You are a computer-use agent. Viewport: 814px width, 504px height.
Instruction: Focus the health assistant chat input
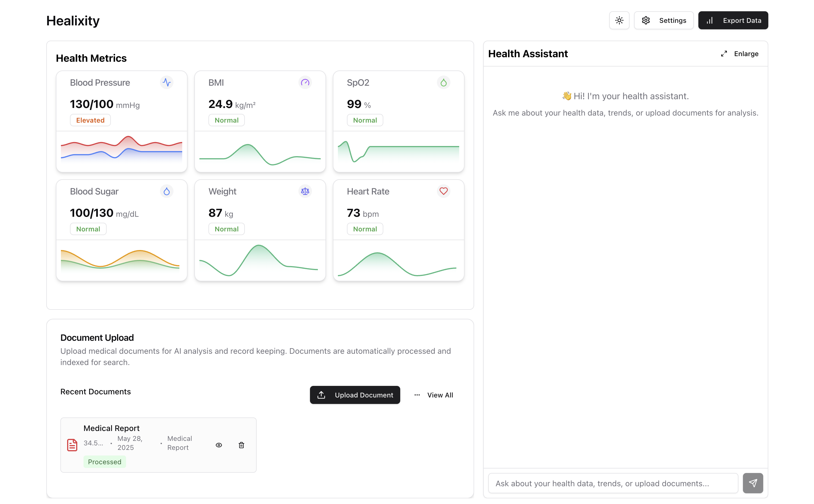tap(613, 483)
